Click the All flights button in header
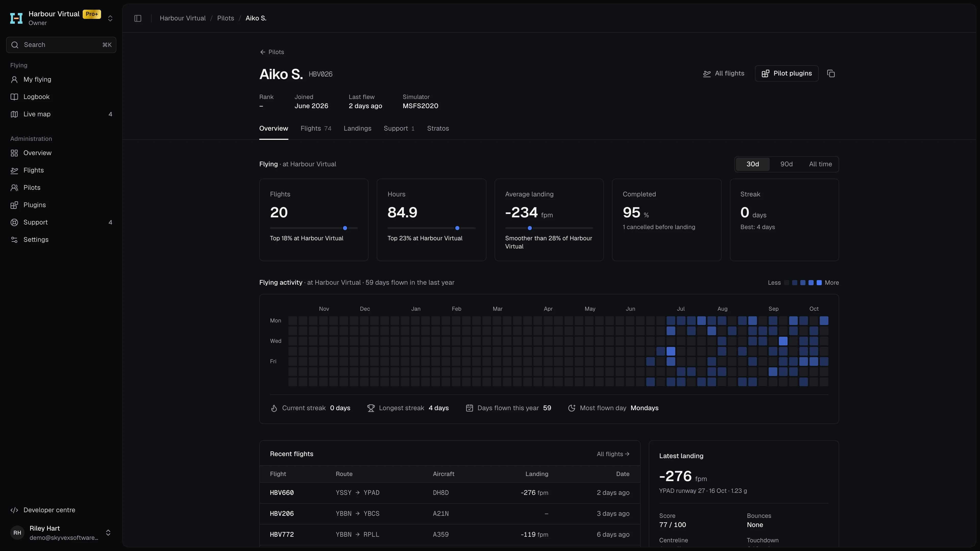This screenshot has height=551, width=980. click(724, 73)
